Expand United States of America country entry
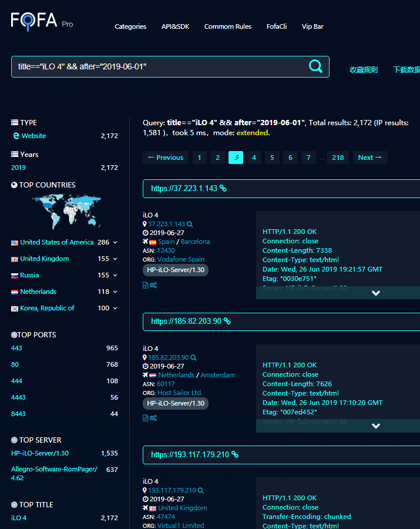 coord(115,242)
